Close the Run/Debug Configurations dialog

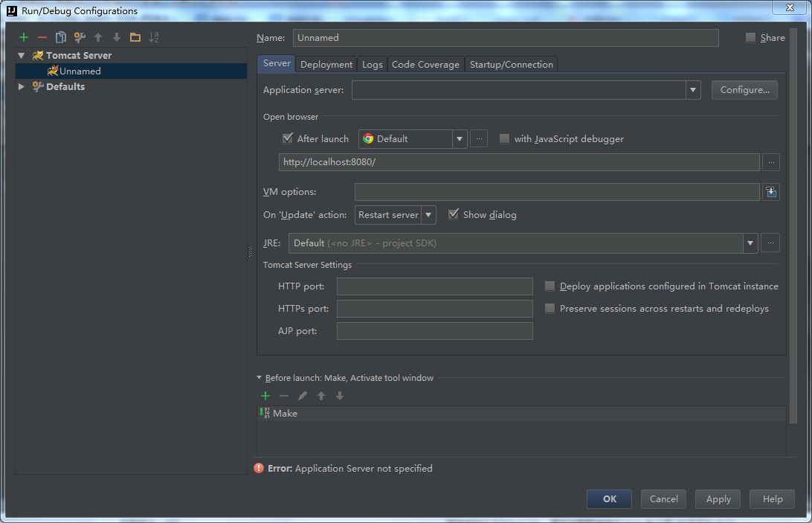789,7
